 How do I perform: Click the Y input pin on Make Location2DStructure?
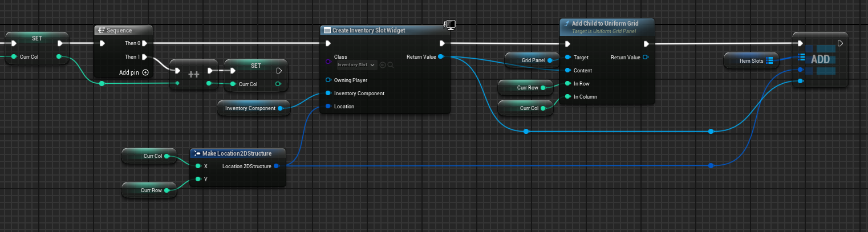click(198, 179)
